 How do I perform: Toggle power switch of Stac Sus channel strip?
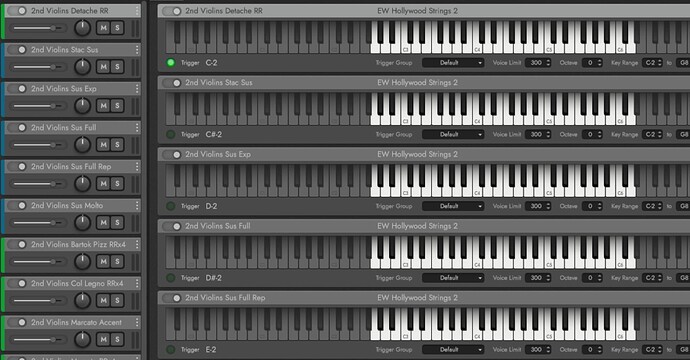(x=17, y=50)
